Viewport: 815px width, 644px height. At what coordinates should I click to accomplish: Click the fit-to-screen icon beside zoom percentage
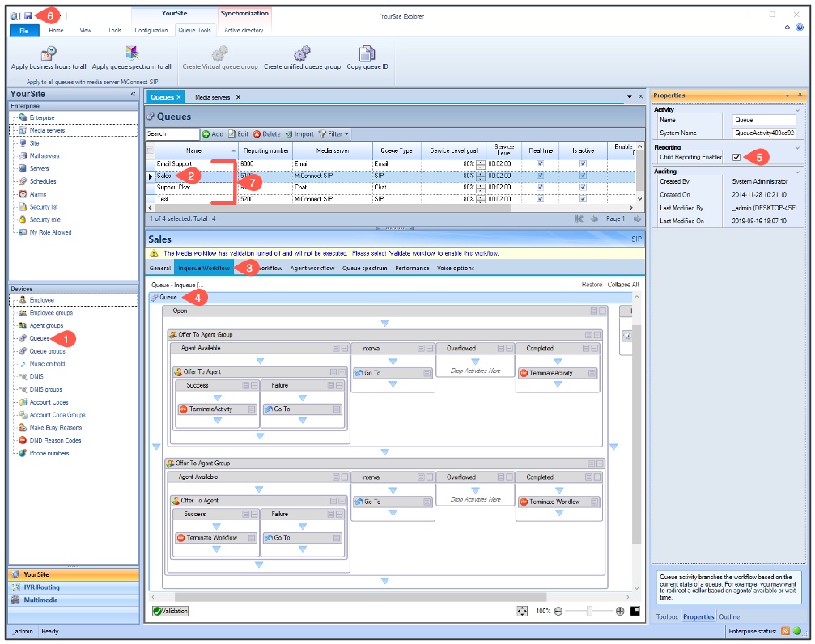(522, 612)
